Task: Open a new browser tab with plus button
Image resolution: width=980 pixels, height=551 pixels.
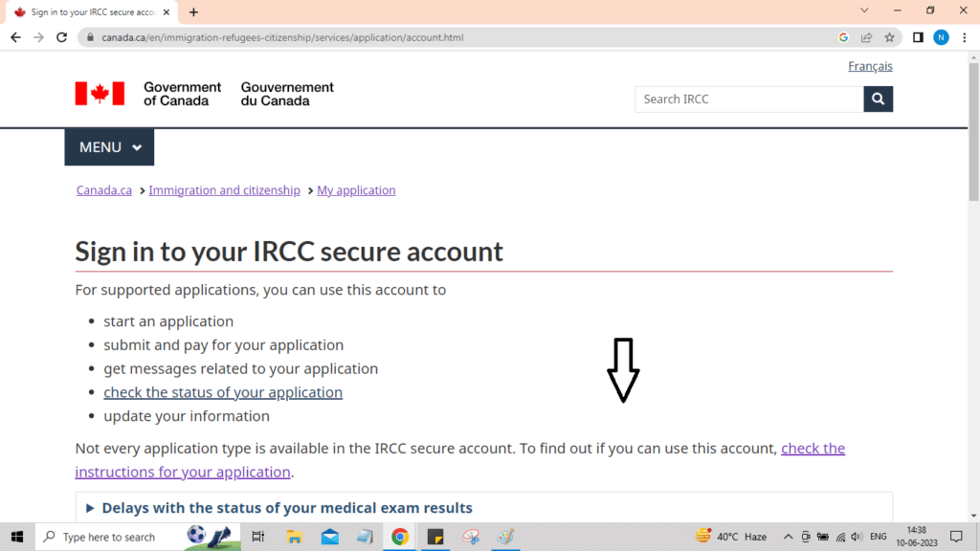Action: (194, 12)
